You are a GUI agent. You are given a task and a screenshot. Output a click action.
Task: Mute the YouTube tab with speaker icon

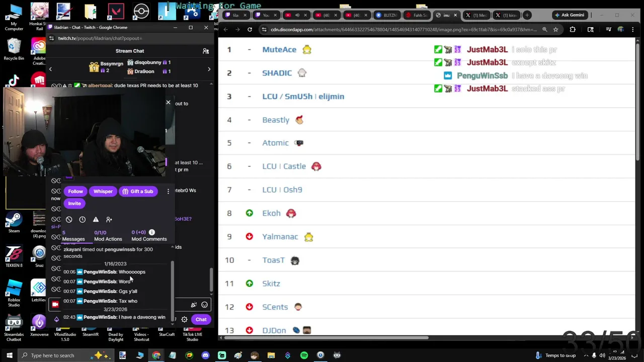pyautogui.click(x=297, y=15)
